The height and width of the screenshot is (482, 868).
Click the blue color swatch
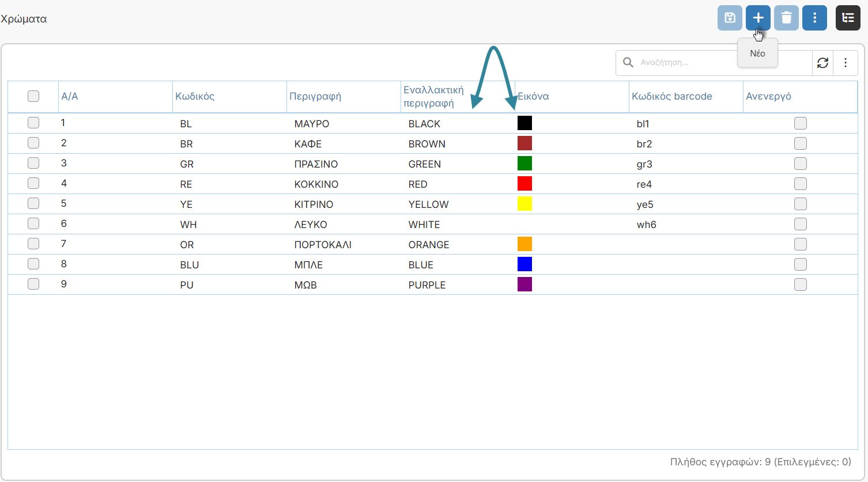524,264
